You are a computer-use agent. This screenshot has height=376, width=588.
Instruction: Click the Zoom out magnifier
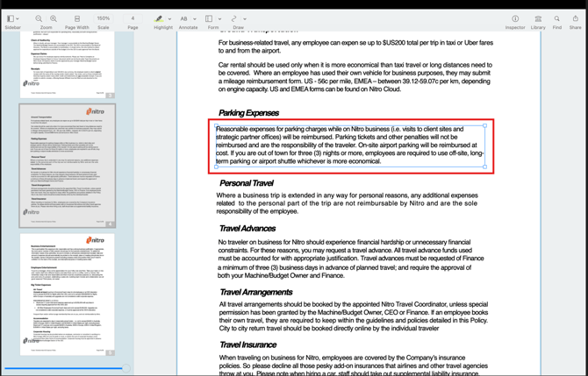click(39, 18)
